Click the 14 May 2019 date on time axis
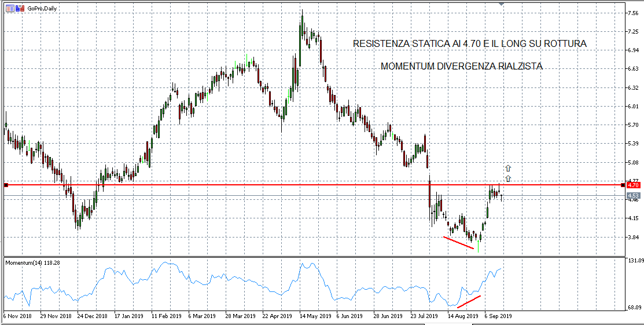 (315, 317)
